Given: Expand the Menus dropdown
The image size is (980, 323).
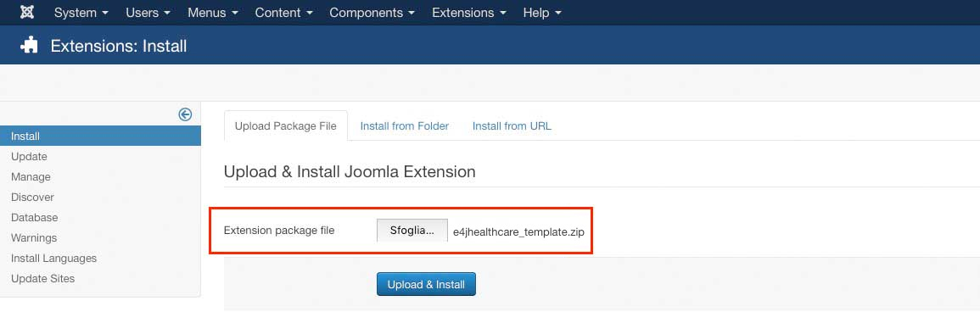Looking at the screenshot, I should point(212,13).
